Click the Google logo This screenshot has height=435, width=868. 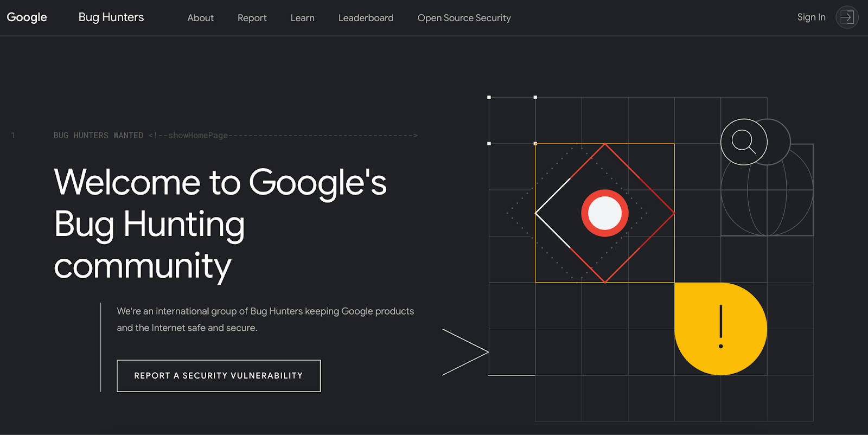click(27, 17)
